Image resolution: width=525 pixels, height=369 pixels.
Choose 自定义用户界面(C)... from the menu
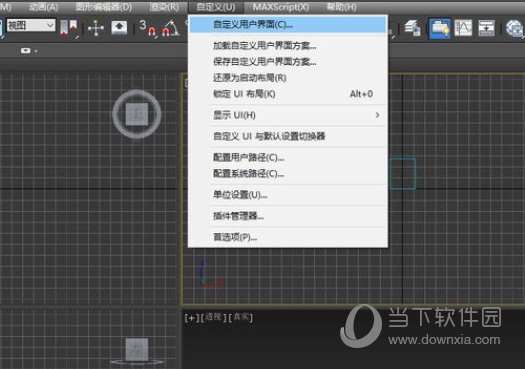288,24
